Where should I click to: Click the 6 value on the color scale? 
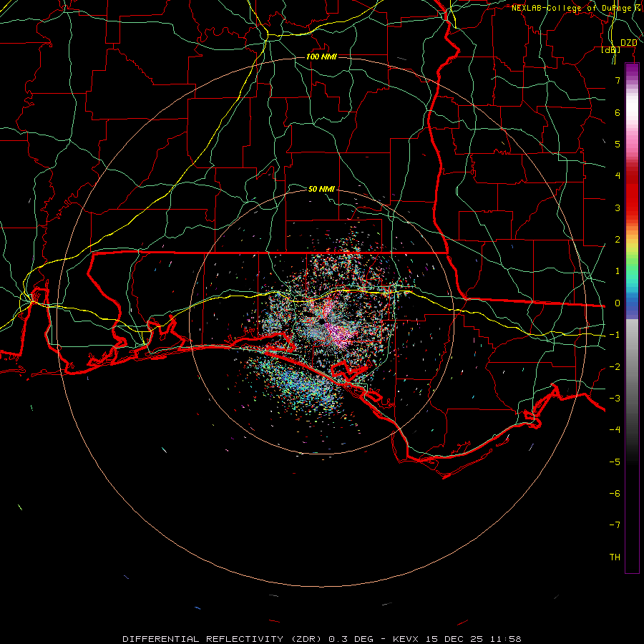618,112
